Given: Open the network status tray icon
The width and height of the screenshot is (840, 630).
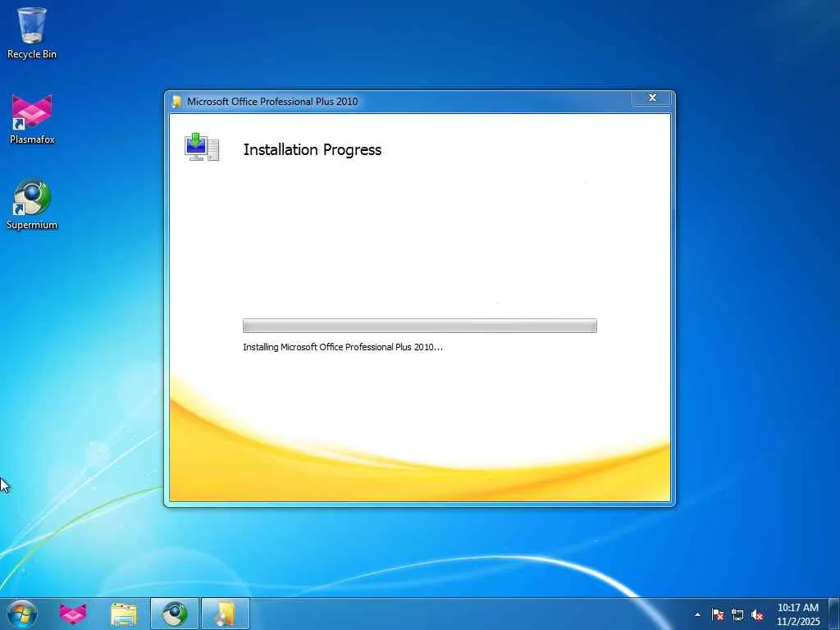Looking at the screenshot, I should [x=737, y=614].
